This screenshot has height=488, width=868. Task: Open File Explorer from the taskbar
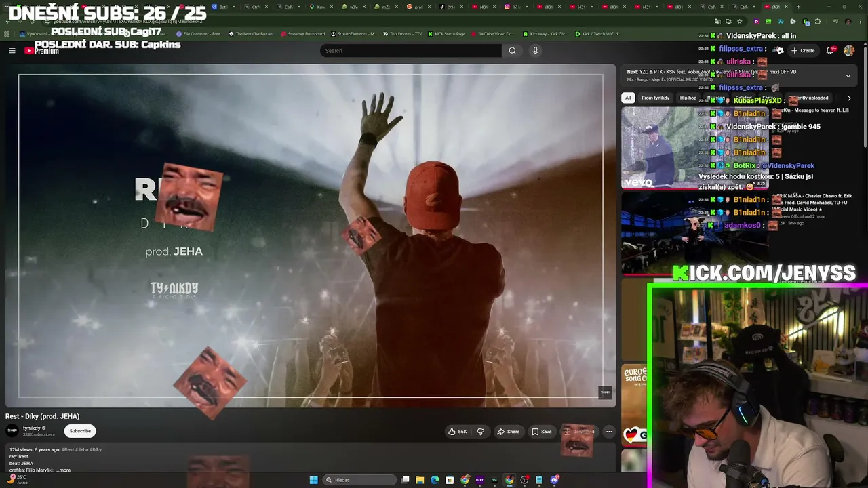click(x=420, y=480)
